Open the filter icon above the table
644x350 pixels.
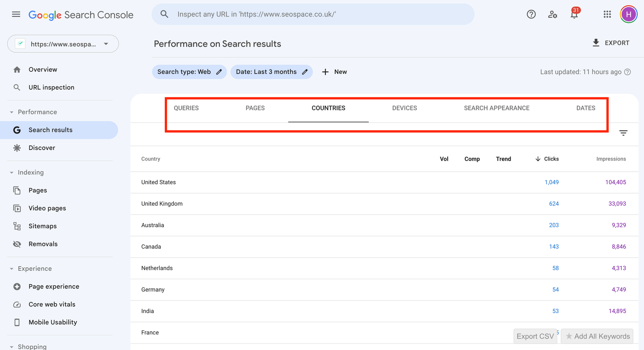(623, 133)
